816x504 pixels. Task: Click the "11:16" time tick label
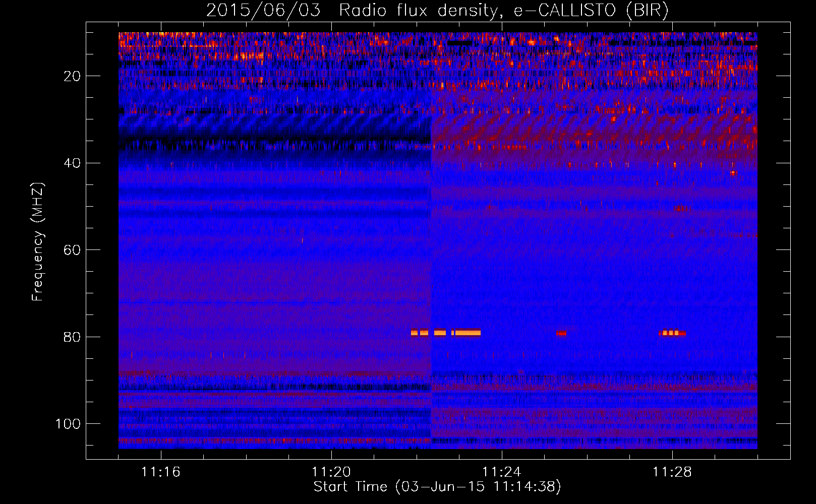pyautogui.click(x=160, y=472)
